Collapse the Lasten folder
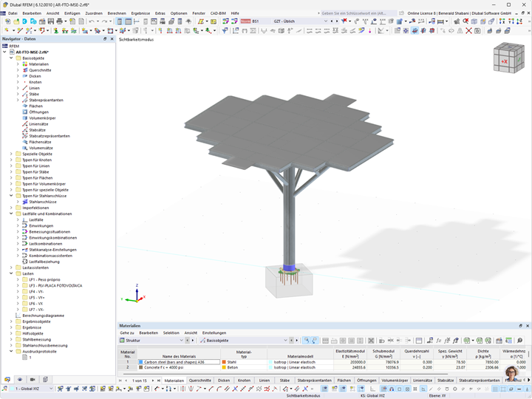532x399 pixels. coord(11,273)
